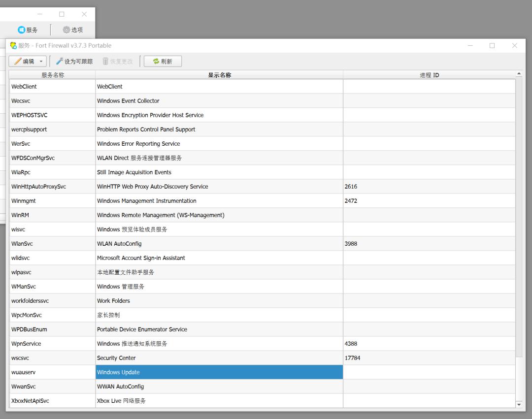Click the 设为可跟踪 button

click(x=74, y=61)
